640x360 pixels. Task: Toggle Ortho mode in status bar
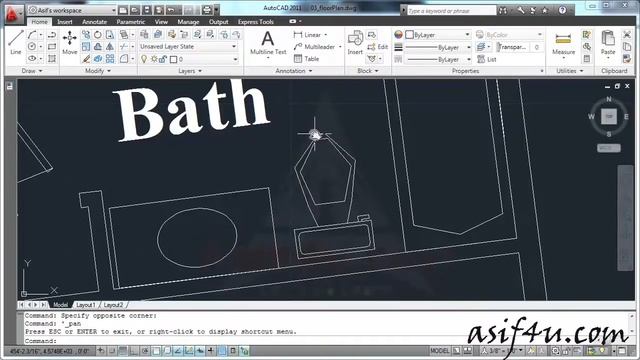(133, 351)
